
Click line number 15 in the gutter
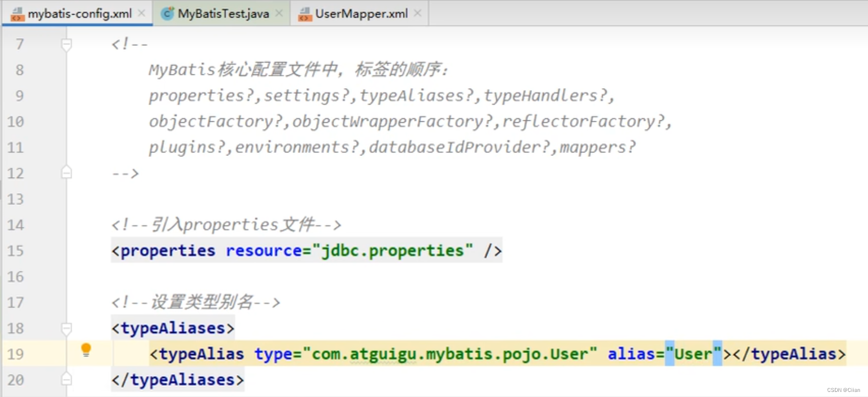click(x=15, y=251)
